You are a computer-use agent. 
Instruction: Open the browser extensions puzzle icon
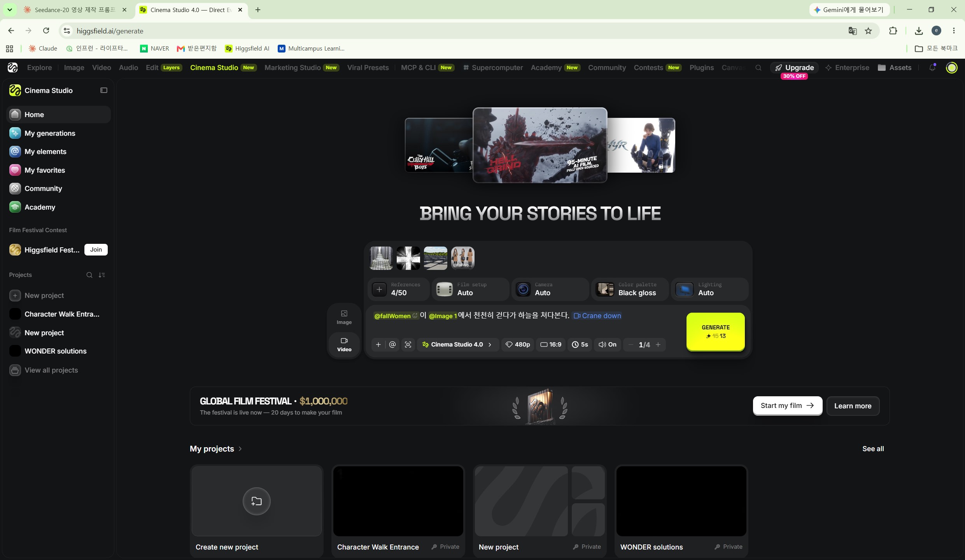pos(893,31)
